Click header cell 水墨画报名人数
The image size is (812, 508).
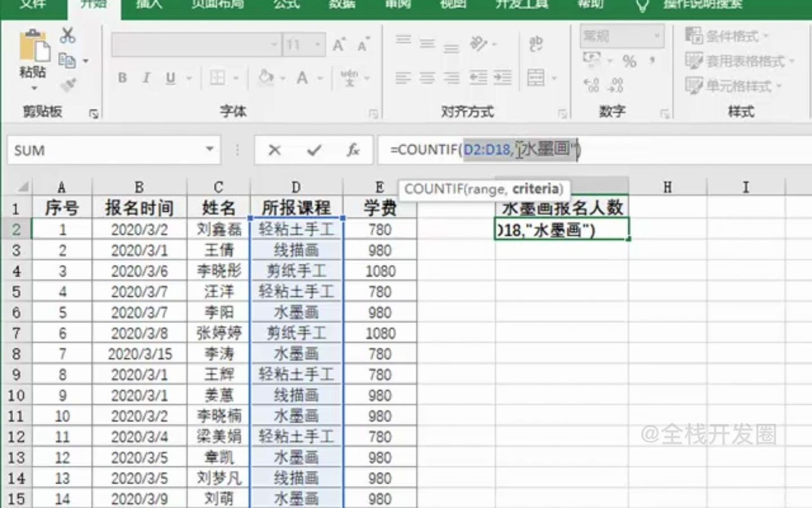tap(562, 208)
